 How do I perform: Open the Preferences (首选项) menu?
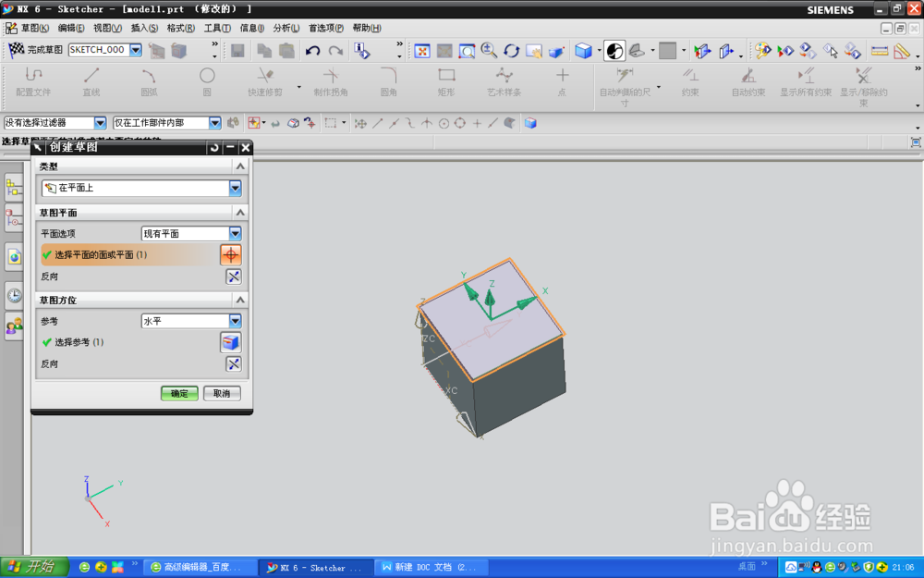click(x=326, y=28)
